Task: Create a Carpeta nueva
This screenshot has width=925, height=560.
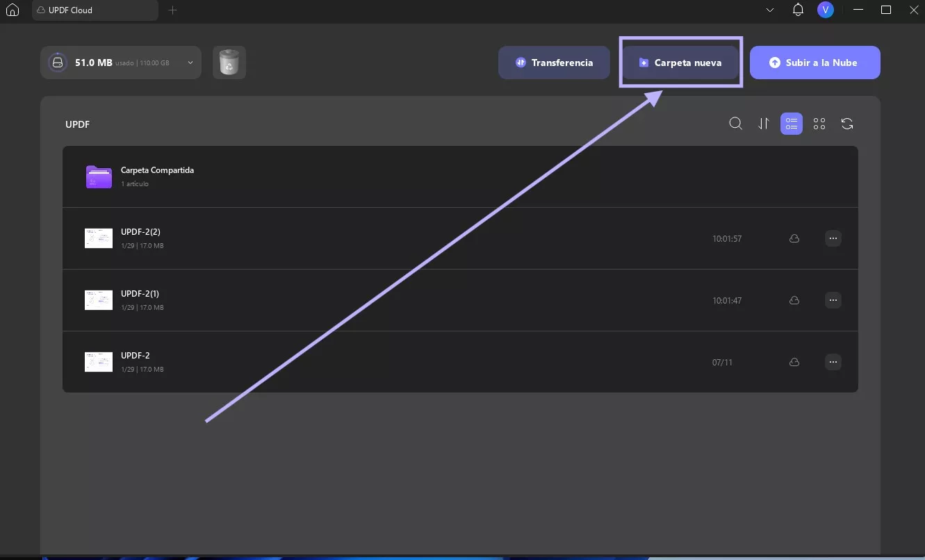Action: pyautogui.click(x=680, y=63)
